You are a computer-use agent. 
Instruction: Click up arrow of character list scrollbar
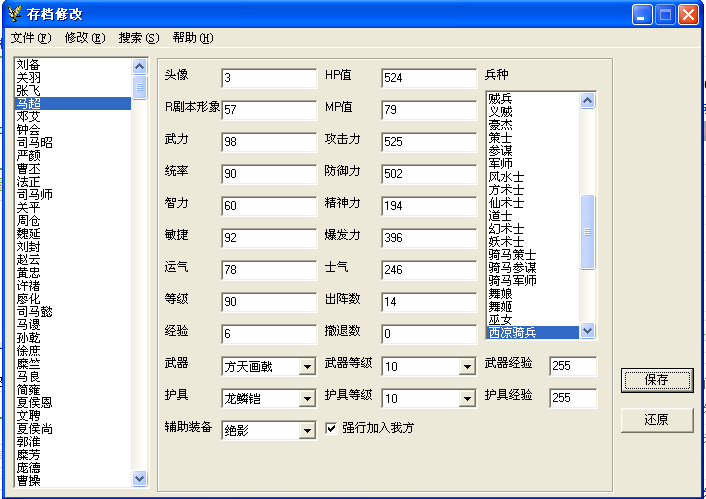(x=140, y=67)
